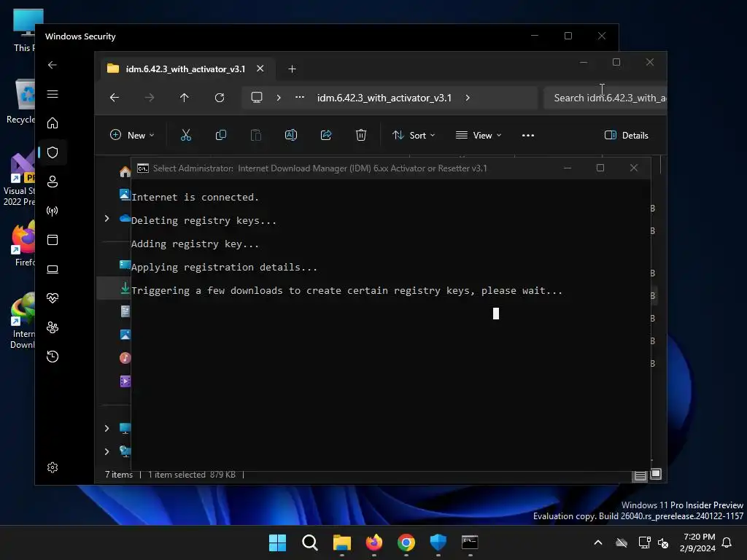Expand the OneDrive tree node chevron
Viewport: 747px width, 560px height.
[x=107, y=218]
